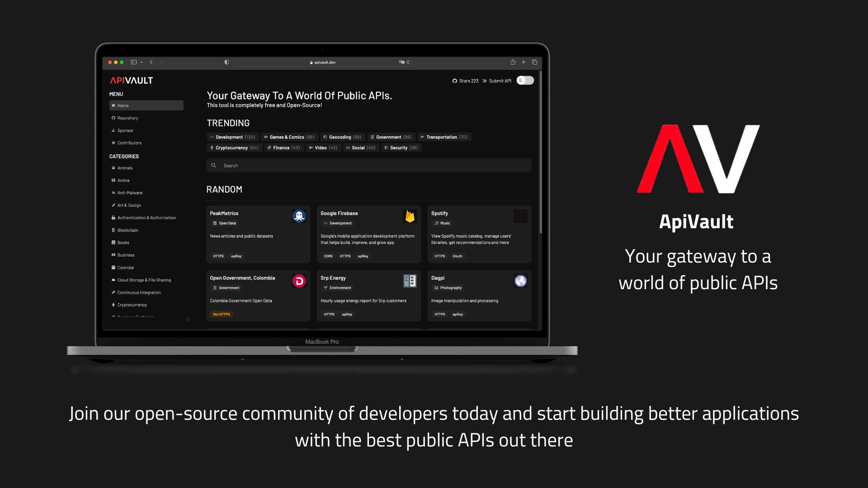Click the Safari sidebar toggle icon
868x488 pixels.
[134, 62]
